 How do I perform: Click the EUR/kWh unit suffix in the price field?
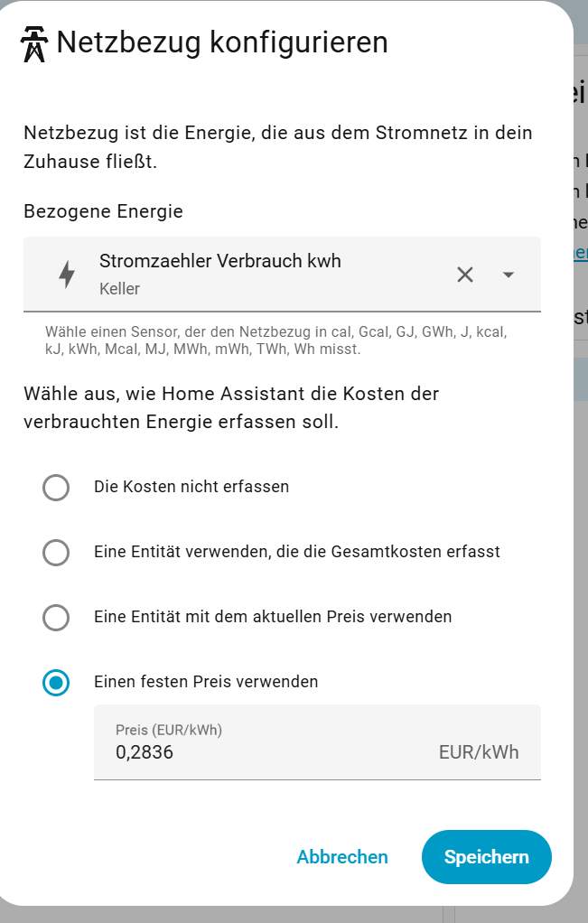click(479, 752)
